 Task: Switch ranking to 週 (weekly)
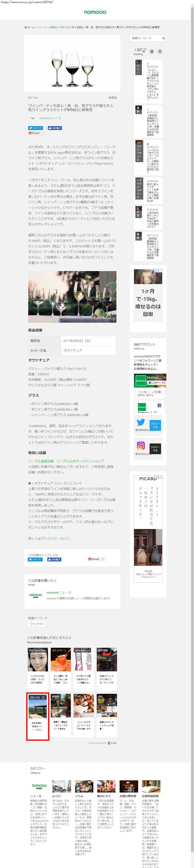[152, 52]
